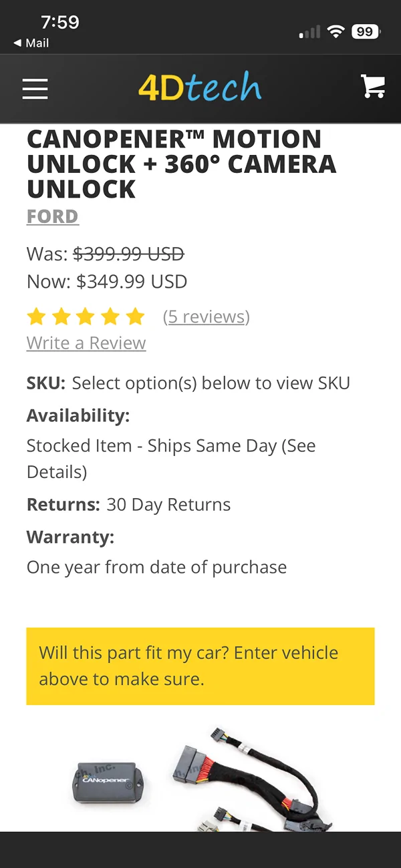This screenshot has height=868, width=401.
Task: Tap the battery indicator showing 99
Action: [366, 31]
